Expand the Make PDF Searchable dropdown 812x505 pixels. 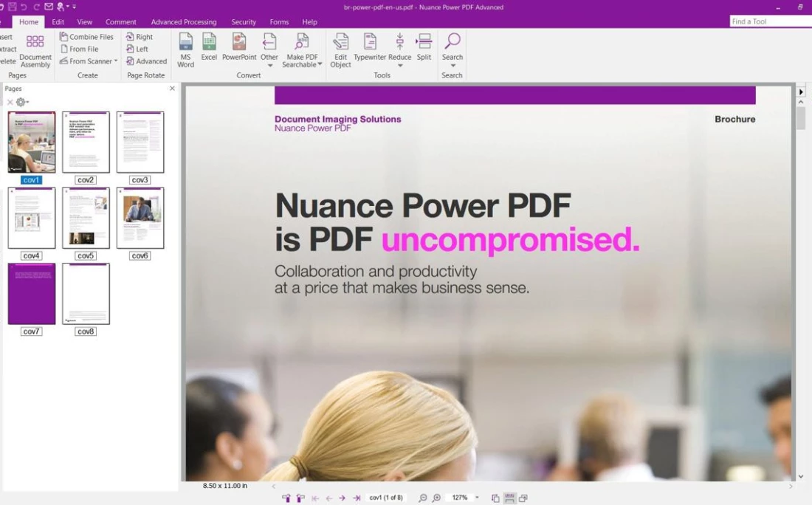point(320,65)
